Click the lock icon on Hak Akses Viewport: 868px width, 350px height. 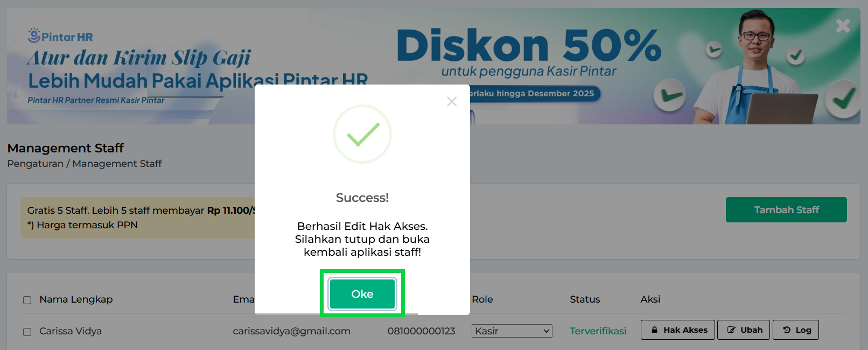point(655,330)
